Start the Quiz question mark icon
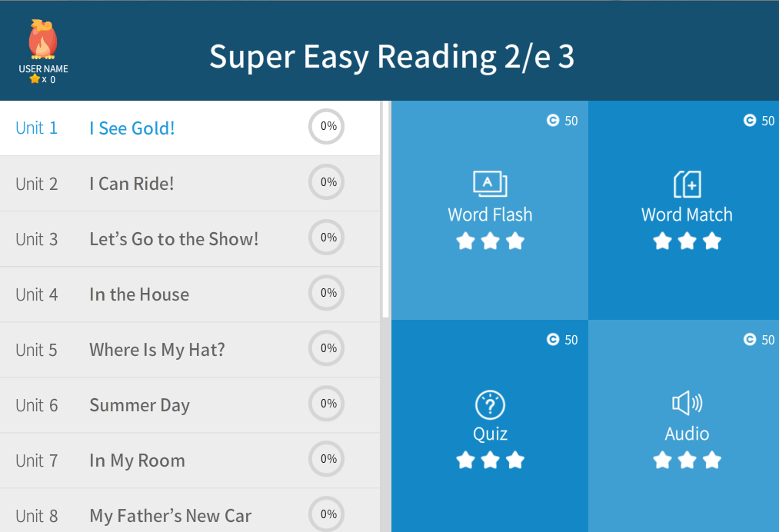This screenshot has width=779, height=532. [490, 404]
